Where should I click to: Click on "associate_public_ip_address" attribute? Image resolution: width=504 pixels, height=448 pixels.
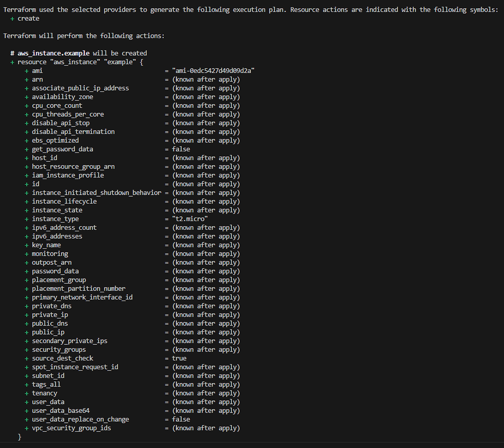(x=80, y=88)
